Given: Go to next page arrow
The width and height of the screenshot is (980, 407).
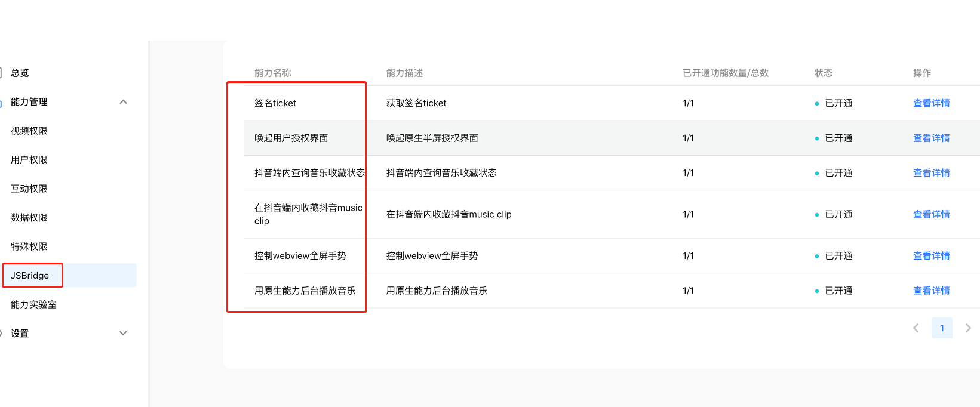Looking at the screenshot, I should 967,328.
